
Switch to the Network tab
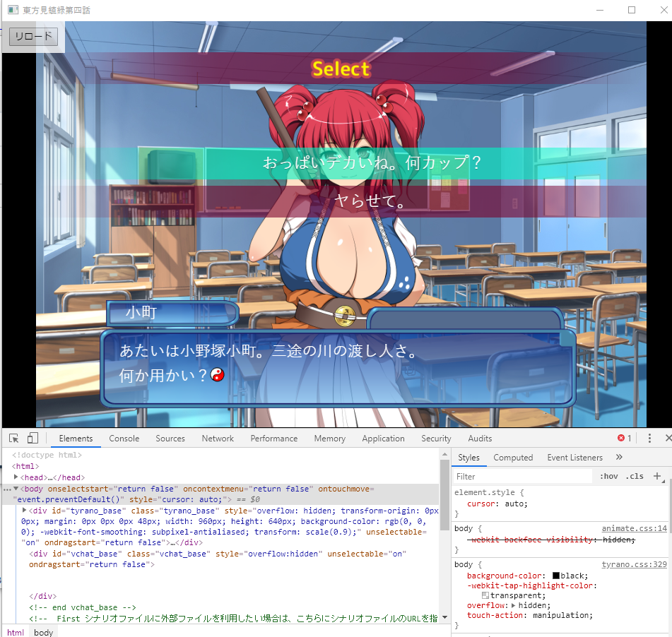pyautogui.click(x=218, y=439)
